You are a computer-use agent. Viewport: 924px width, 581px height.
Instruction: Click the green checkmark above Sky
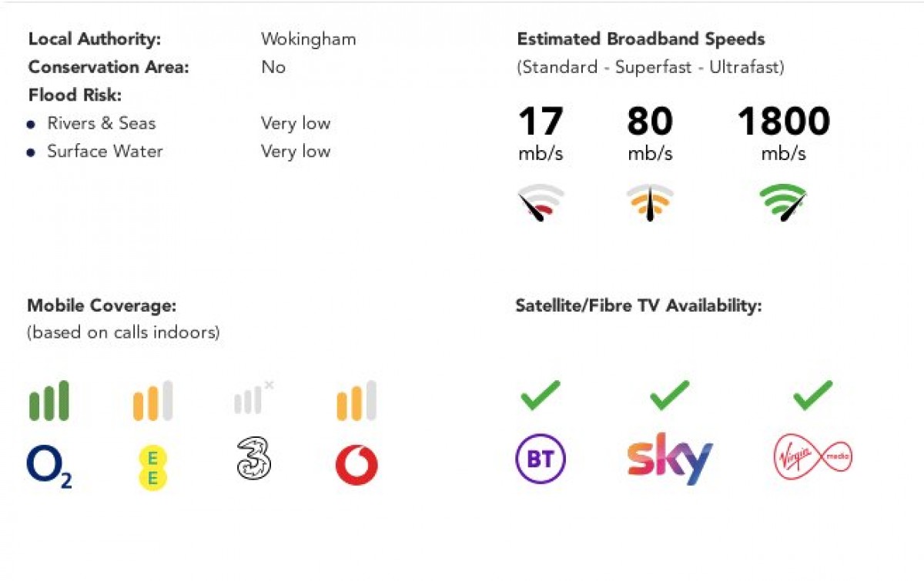tap(669, 395)
